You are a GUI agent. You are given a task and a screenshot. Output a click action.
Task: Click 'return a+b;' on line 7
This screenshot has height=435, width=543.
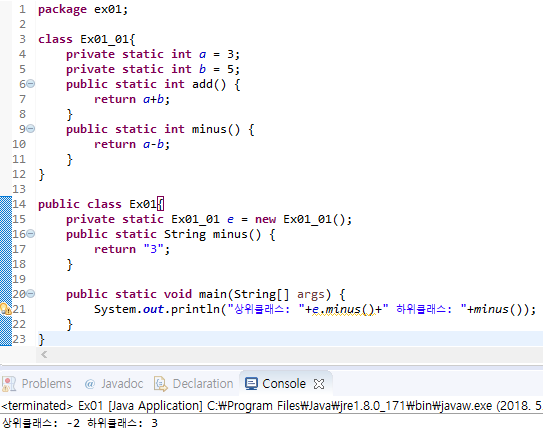point(132,99)
